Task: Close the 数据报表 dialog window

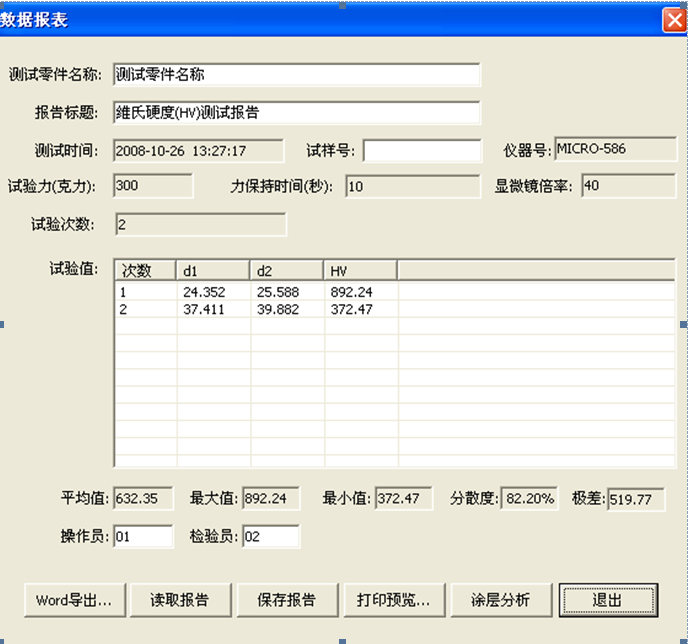Action: pos(673,18)
